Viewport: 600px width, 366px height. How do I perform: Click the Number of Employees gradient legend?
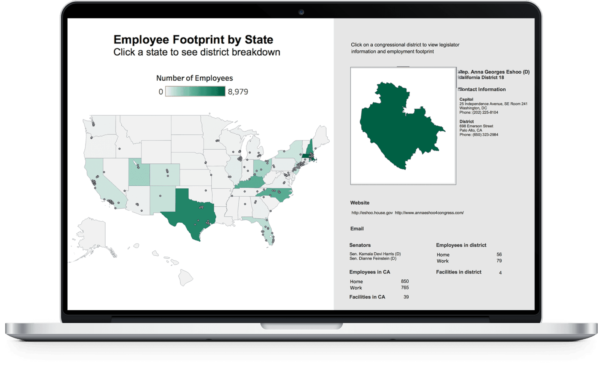coord(195,92)
